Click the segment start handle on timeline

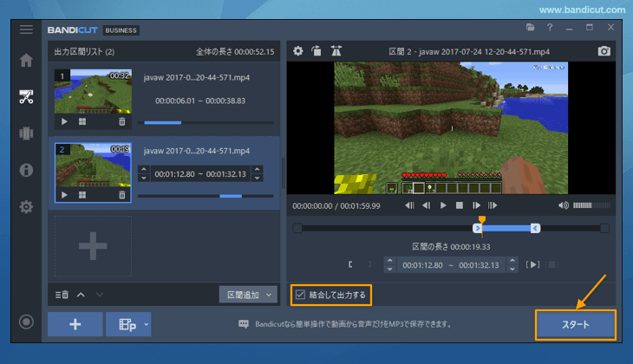coord(478,228)
